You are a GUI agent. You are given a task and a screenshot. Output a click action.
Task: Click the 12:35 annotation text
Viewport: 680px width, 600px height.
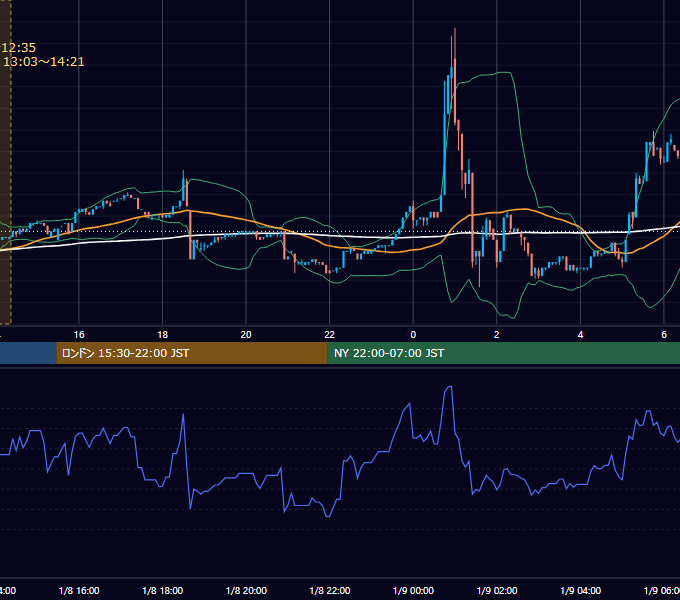click(18, 48)
